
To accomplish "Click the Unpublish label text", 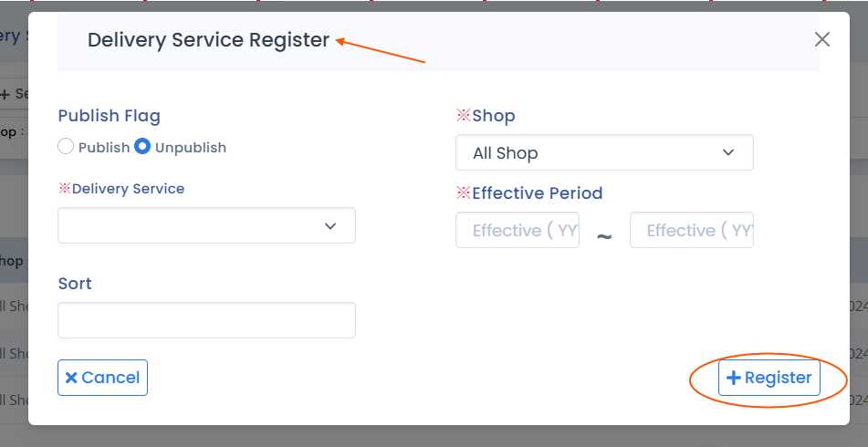I will pos(190,148).
